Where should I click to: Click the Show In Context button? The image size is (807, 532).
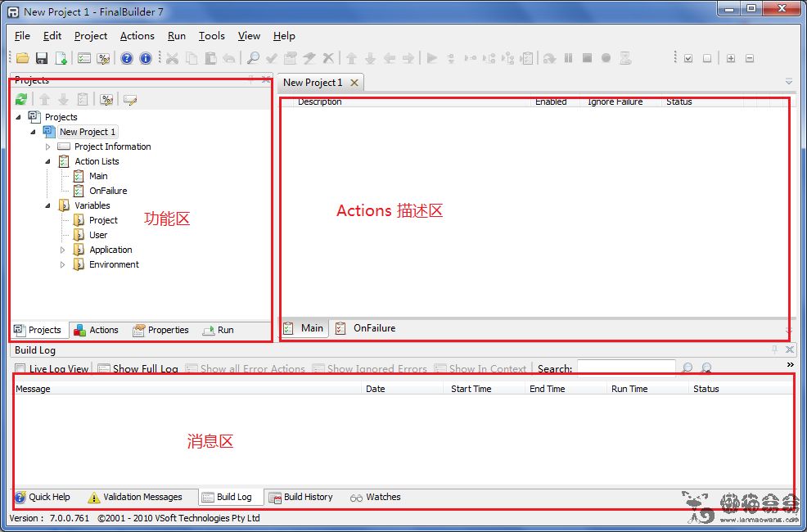(480, 368)
